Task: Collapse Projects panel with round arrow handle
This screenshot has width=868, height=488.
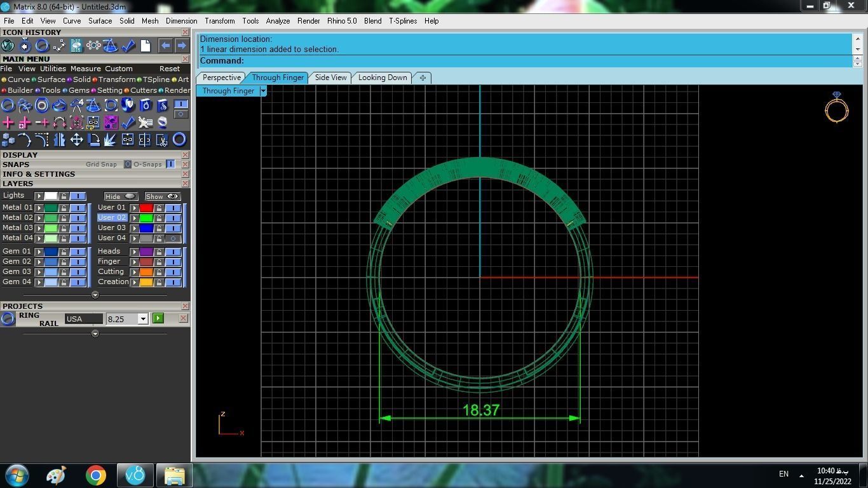Action: [95, 334]
